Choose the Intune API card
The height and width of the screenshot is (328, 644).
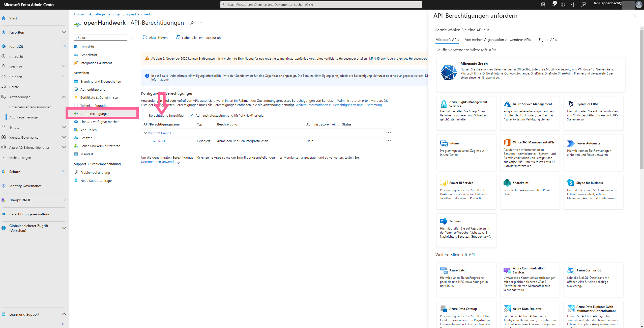(466, 153)
